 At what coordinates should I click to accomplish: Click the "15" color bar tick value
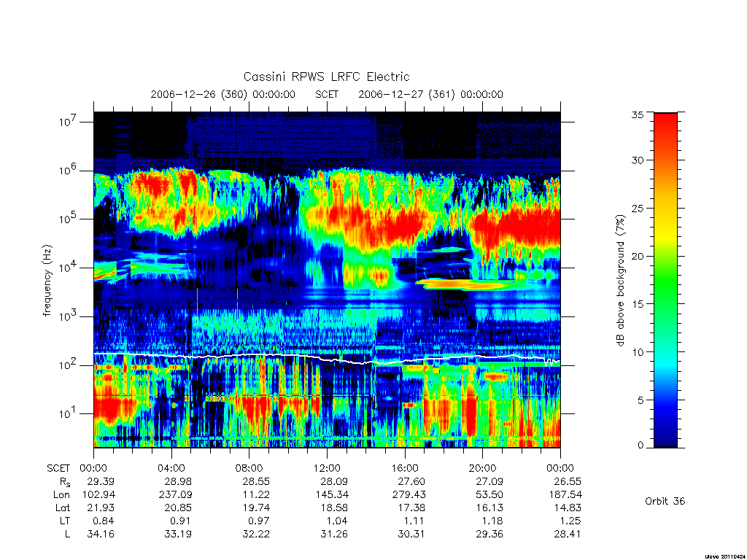point(637,304)
